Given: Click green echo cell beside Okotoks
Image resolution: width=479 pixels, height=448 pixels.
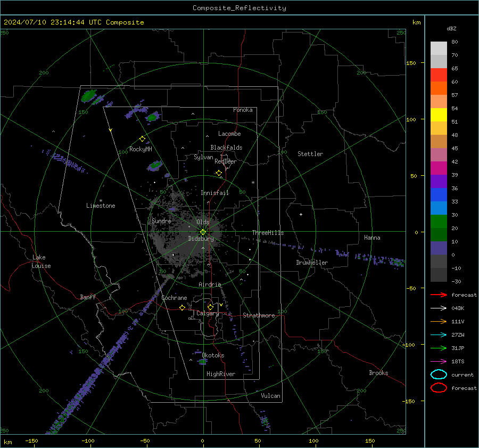Looking at the screenshot, I should tap(202, 362).
